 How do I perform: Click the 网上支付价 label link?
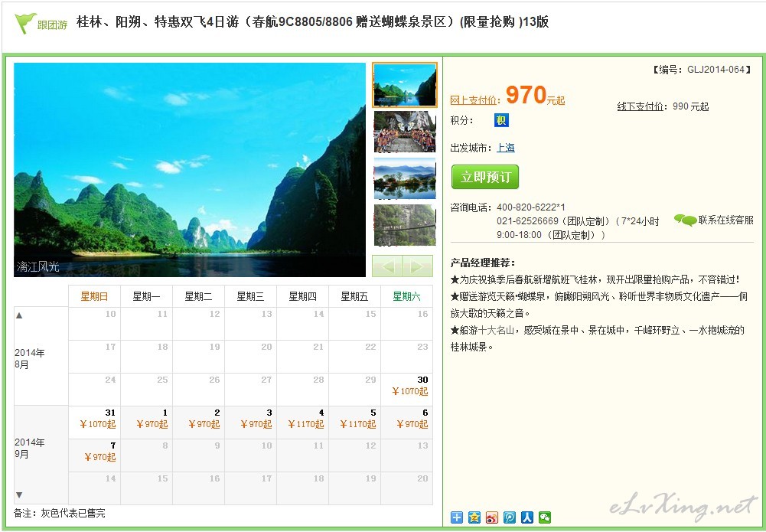pos(474,100)
